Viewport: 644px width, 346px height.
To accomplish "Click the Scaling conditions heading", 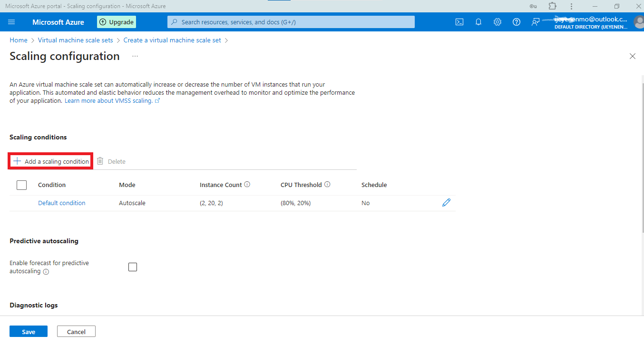I will pos(38,137).
